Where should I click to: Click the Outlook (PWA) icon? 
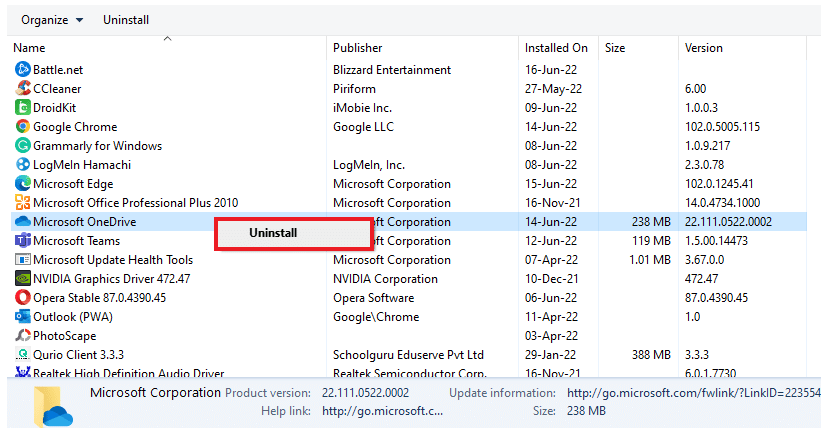23,316
